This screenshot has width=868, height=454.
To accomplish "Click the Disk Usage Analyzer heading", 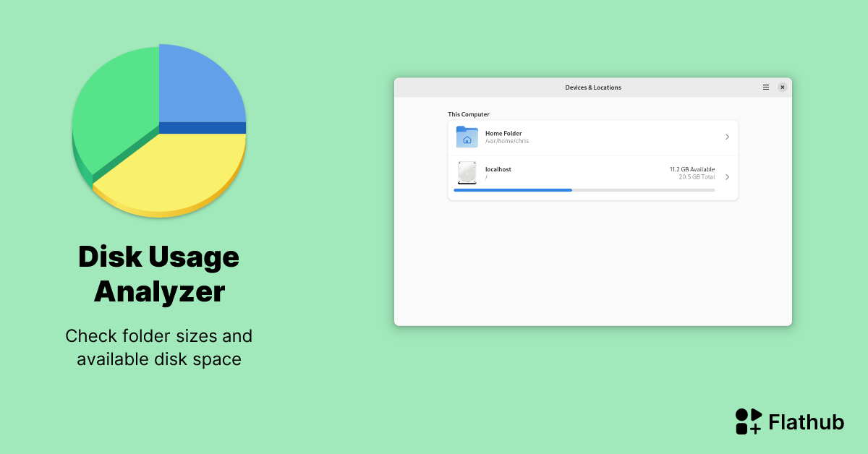I will 159,275.
